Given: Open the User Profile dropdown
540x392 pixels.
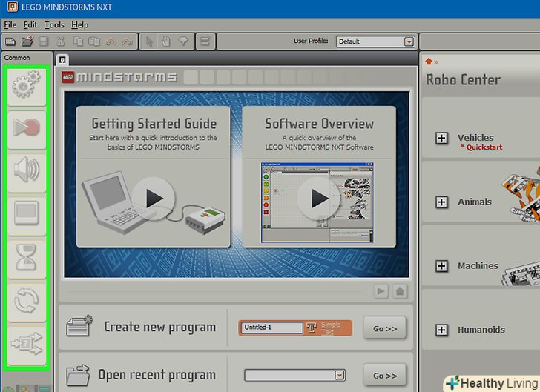Looking at the screenshot, I should pyautogui.click(x=409, y=41).
